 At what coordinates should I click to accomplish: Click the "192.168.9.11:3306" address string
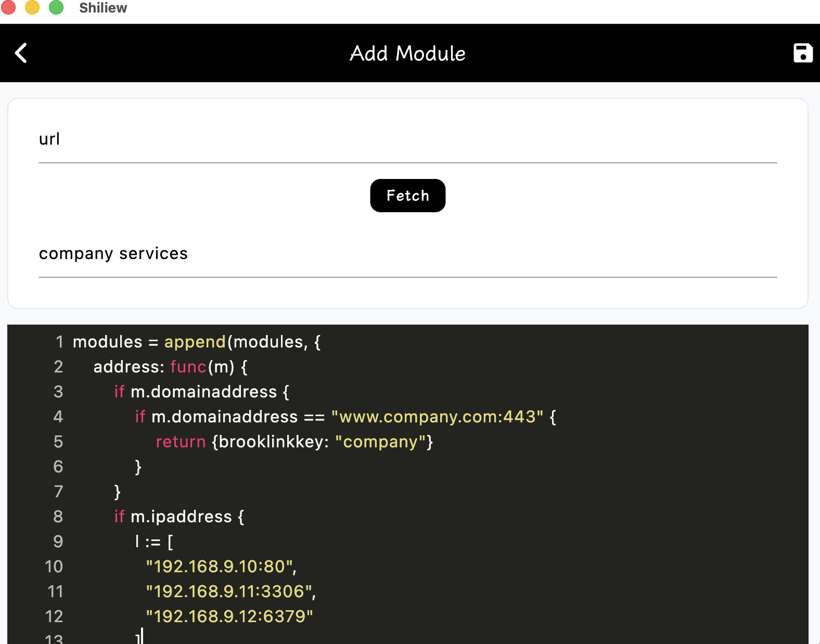click(x=229, y=591)
